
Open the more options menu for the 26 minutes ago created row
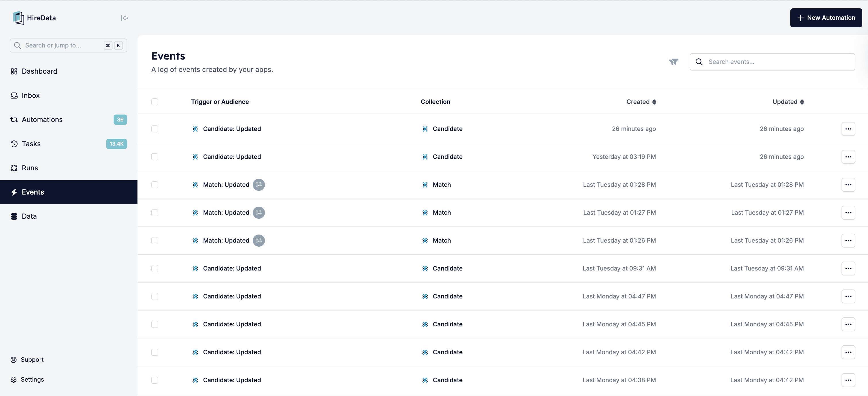tap(848, 129)
